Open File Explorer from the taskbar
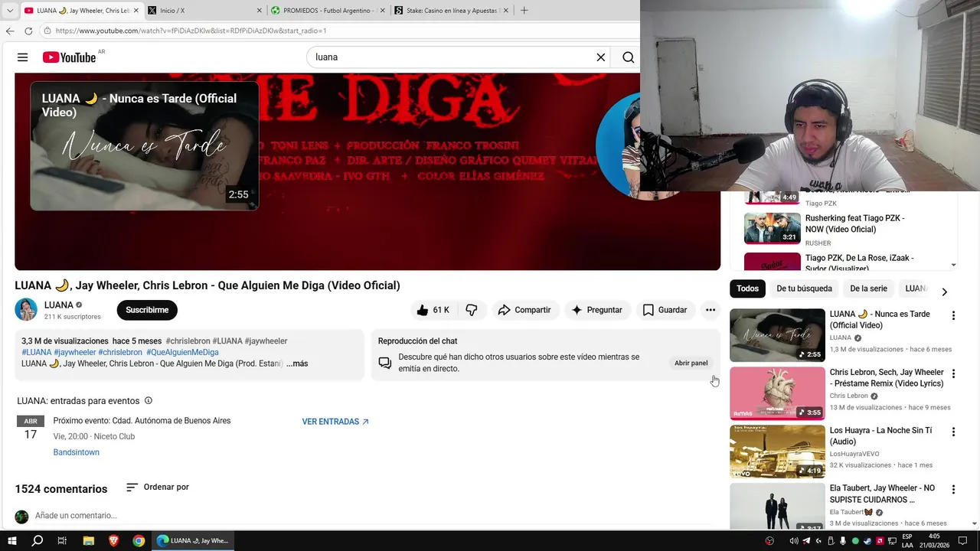 pos(88,540)
